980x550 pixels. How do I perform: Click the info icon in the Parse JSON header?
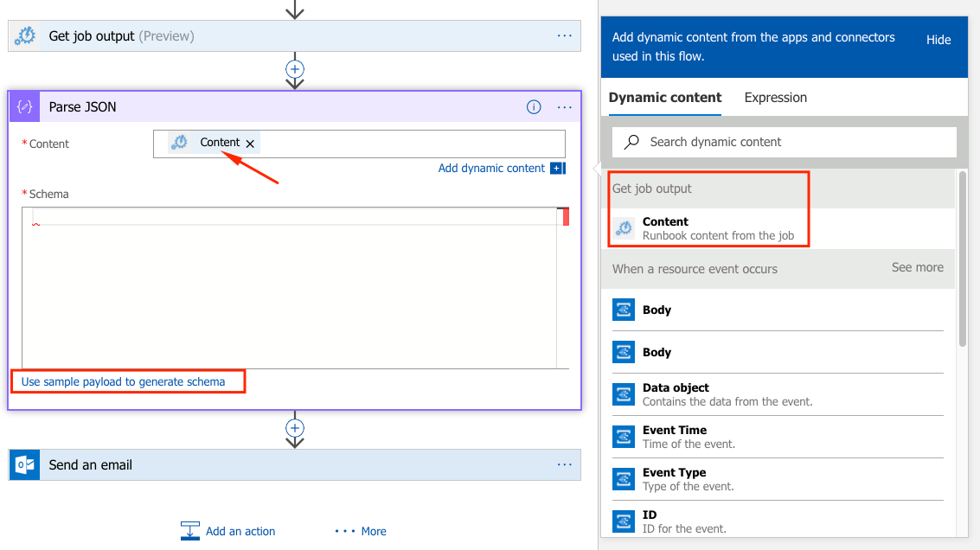[x=534, y=106]
